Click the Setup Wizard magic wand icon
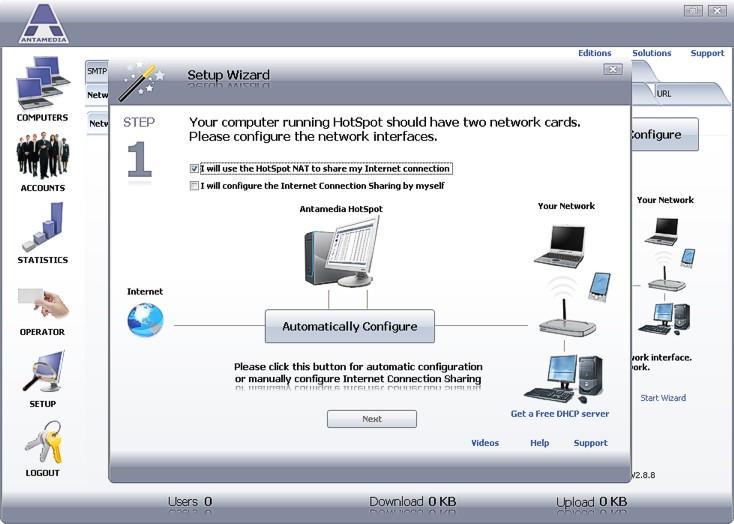 [x=141, y=81]
